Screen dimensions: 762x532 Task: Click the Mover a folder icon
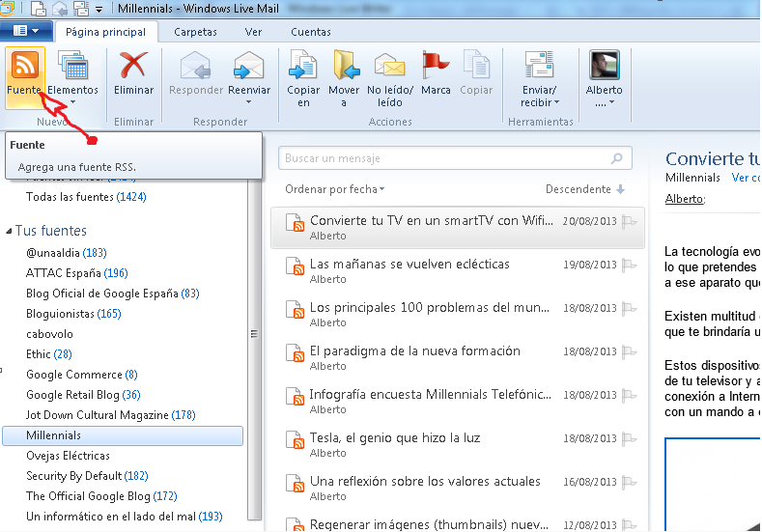click(346, 65)
